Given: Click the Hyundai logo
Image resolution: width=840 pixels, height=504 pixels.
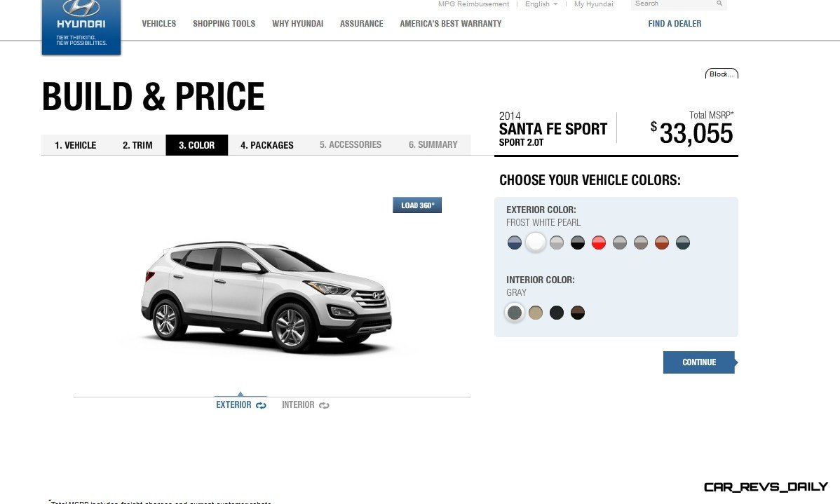Looking at the screenshot, I should point(81,27).
